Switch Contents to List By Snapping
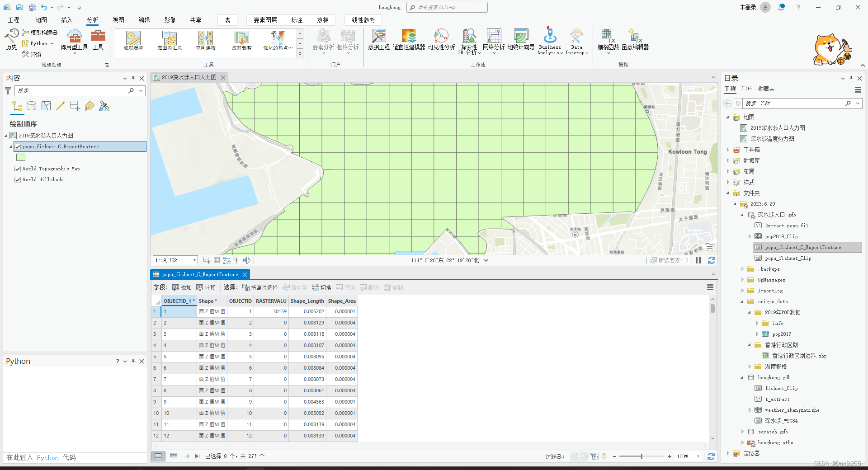Image resolution: width=868 pixels, height=470 pixels. (75, 106)
